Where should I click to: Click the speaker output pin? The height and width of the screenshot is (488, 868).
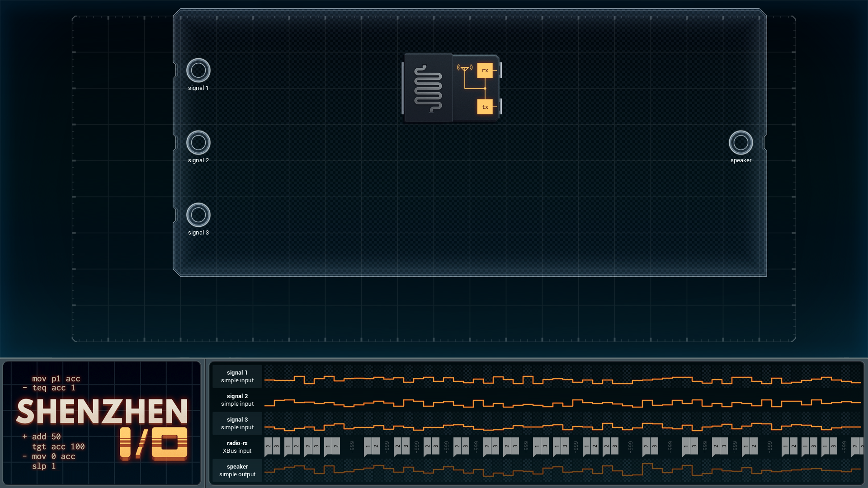[741, 143]
